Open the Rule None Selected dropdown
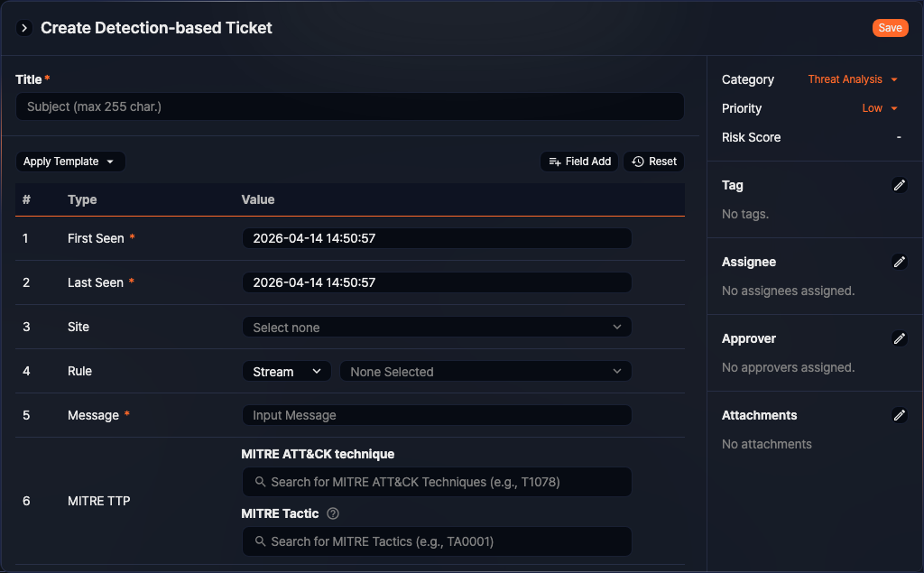The image size is (924, 573). coord(485,371)
